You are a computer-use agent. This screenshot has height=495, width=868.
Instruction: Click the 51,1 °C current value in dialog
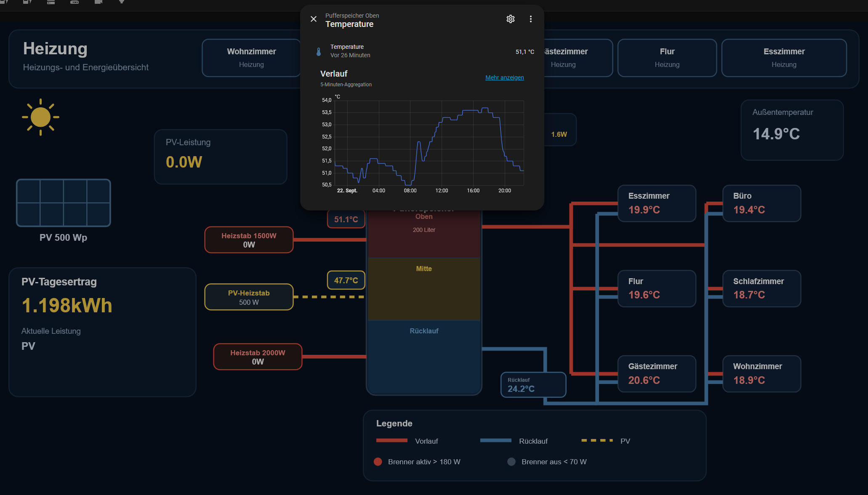[x=525, y=52]
